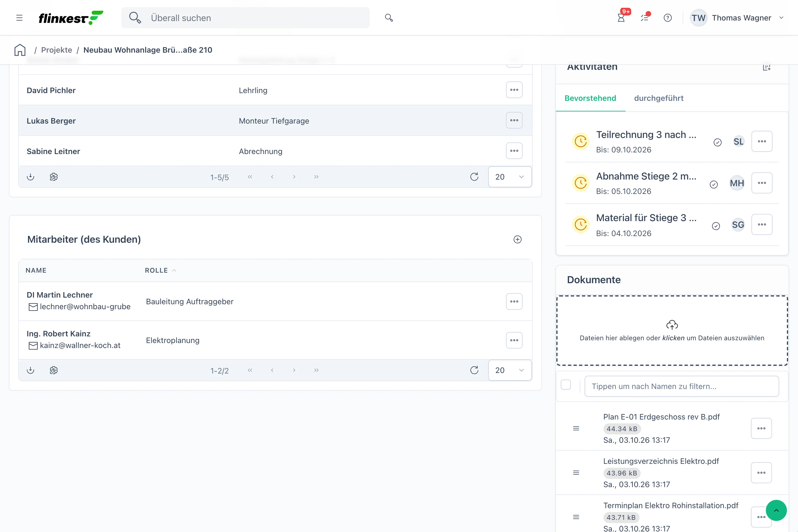Open options for DI Martin Lechner row
This screenshot has width=798, height=532.
coord(514,302)
